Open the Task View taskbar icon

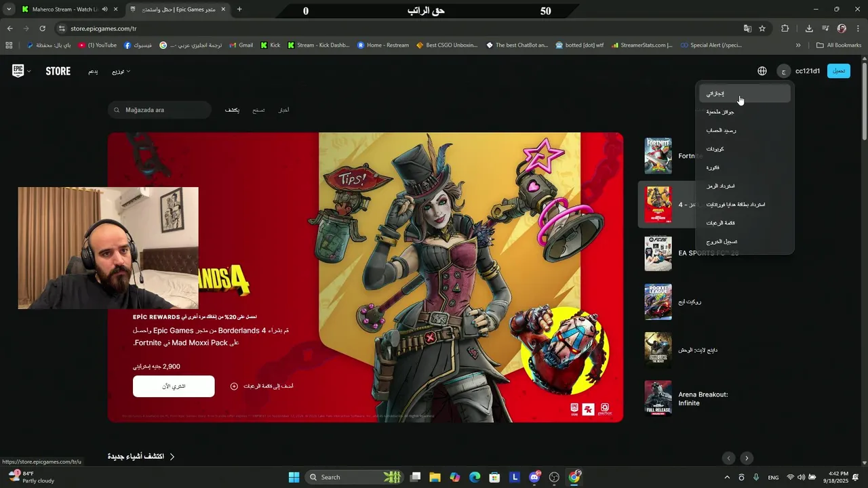pyautogui.click(x=415, y=477)
